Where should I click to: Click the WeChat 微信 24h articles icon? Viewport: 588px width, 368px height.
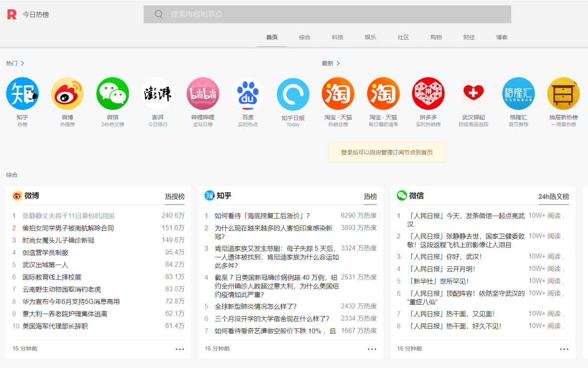point(112,94)
